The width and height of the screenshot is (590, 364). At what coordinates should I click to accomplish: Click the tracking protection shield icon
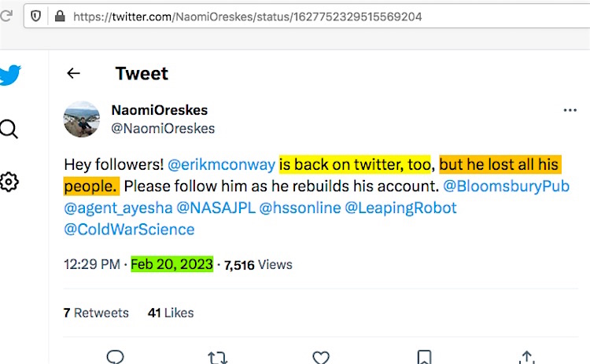coord(36,16)
